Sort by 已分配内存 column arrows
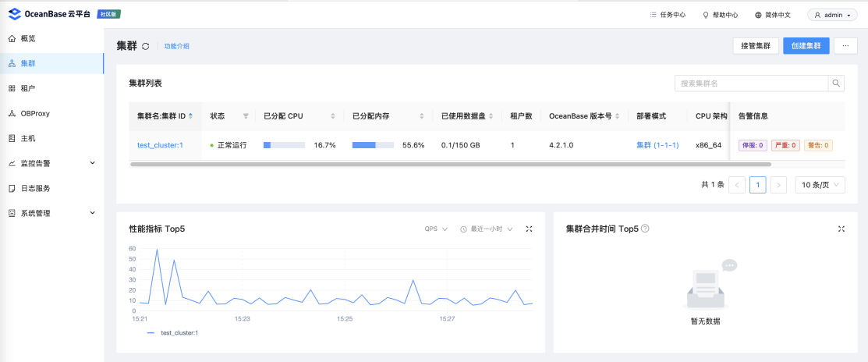Screen dimensions: 868x362 pos(421,116)
